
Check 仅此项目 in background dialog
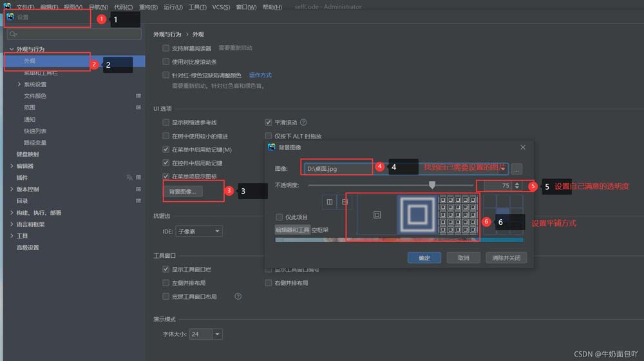click(279, 217)
